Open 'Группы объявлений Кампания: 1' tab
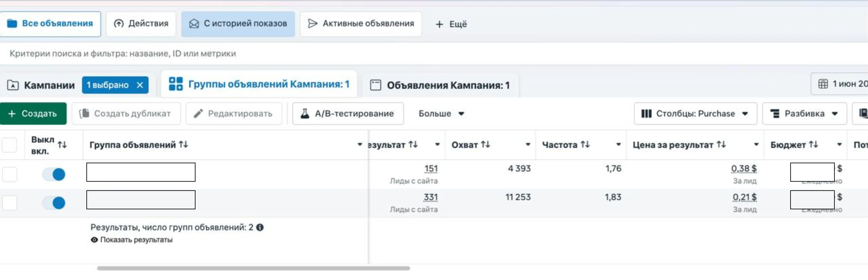 click(x=259, y=84)
